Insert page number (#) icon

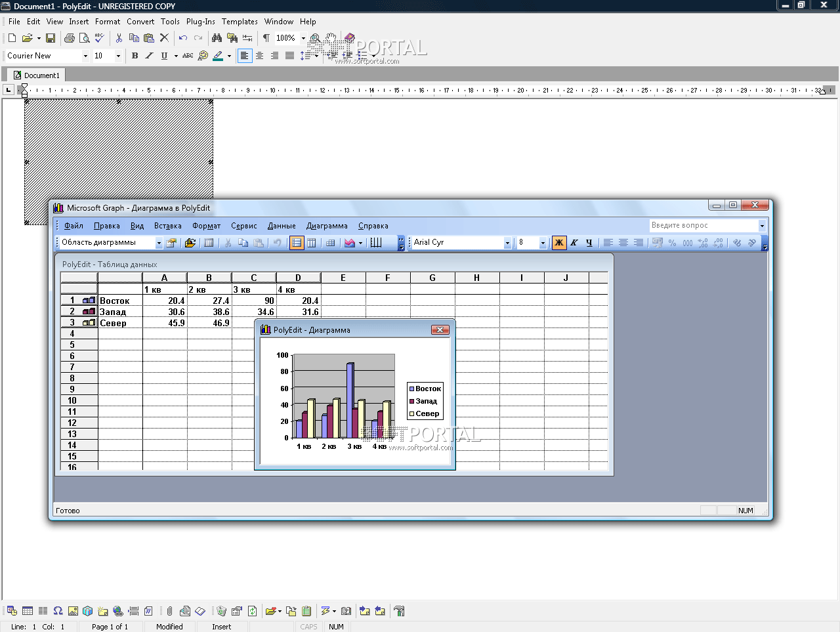148,611
